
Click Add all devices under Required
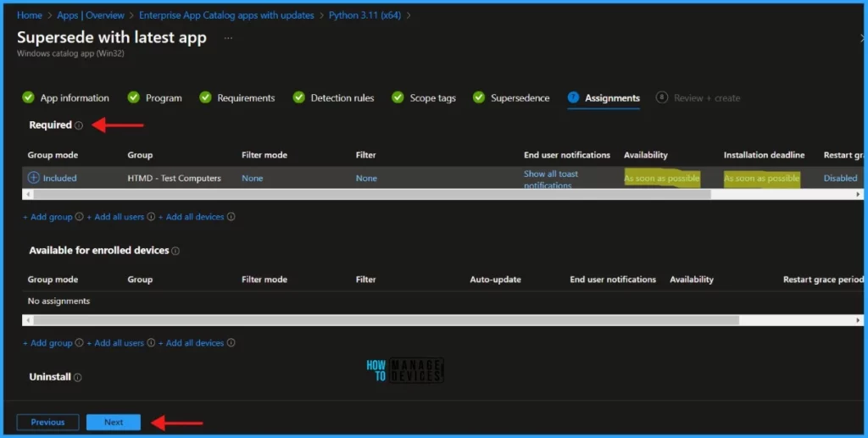(x=191, y=217)
